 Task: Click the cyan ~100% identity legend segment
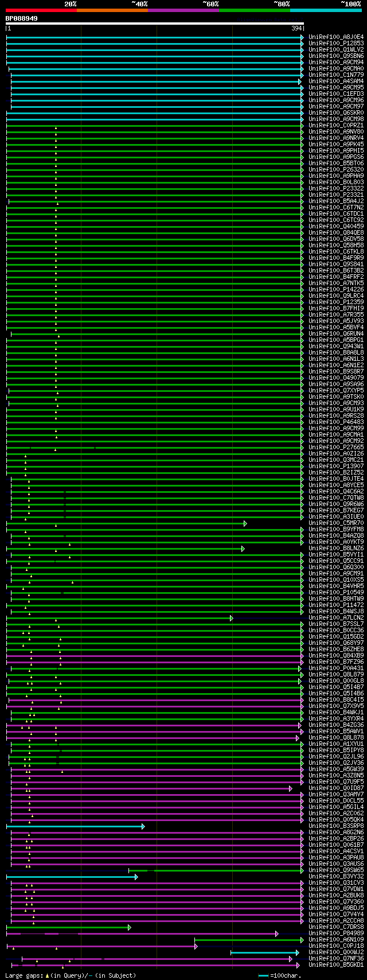tap(326, 10)
